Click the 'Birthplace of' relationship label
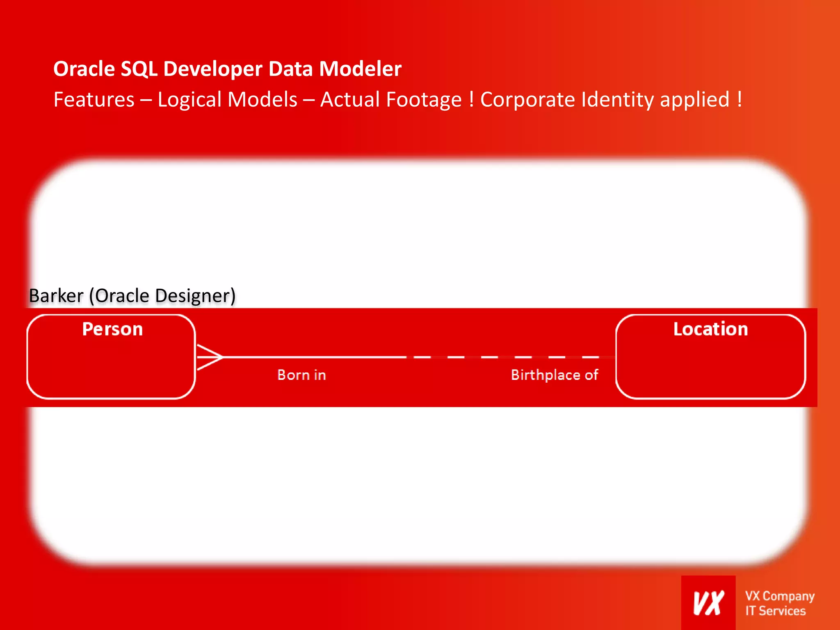This screenshot has height=630, width=840. coord(555,375)
